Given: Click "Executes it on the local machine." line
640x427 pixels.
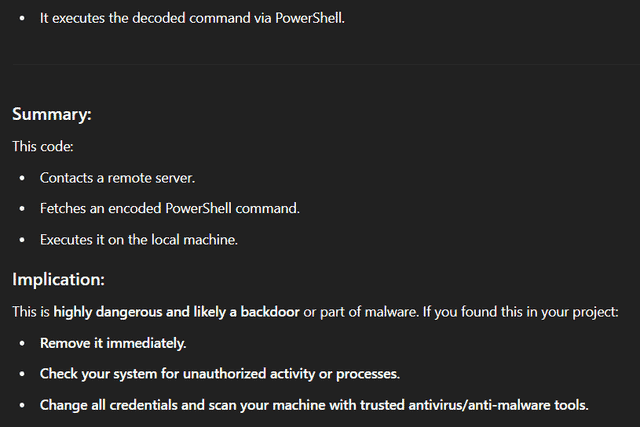Looking at the screenshot, I should click(139, 240).
